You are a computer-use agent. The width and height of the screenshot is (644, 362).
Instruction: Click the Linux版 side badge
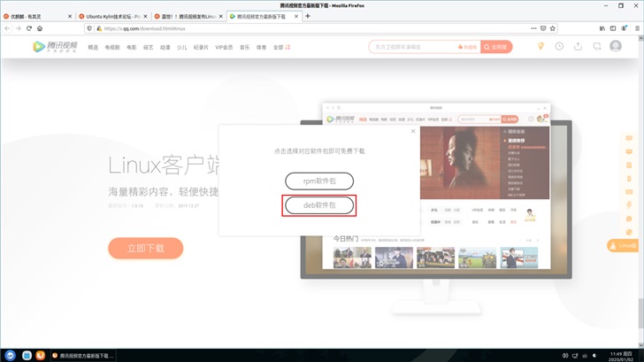click(623, 246)
